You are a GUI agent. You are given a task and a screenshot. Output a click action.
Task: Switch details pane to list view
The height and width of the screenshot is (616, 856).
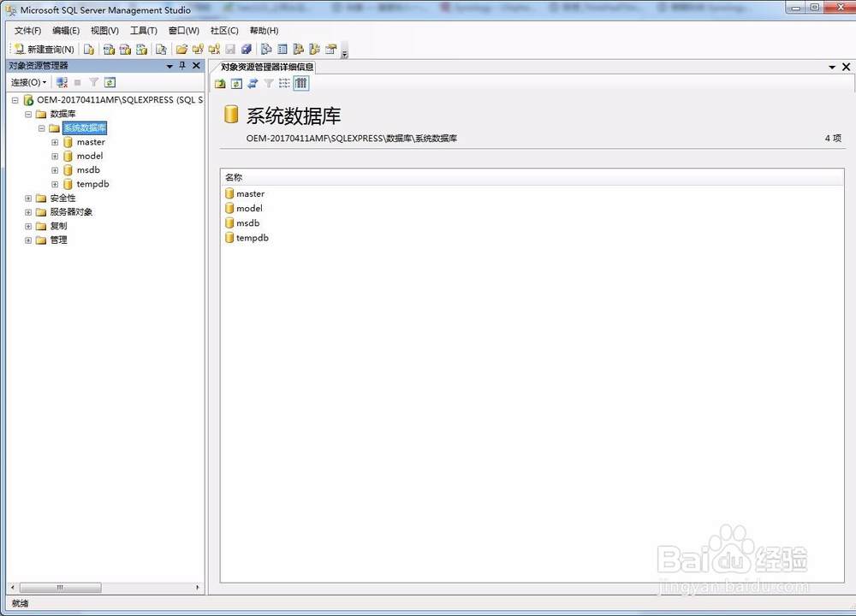point(284,84)
